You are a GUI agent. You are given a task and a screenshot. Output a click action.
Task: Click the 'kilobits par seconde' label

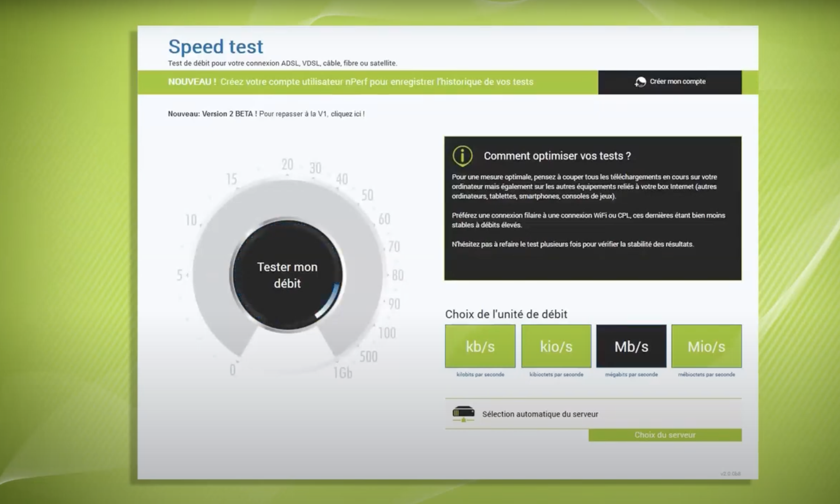[x=480, y=374]
